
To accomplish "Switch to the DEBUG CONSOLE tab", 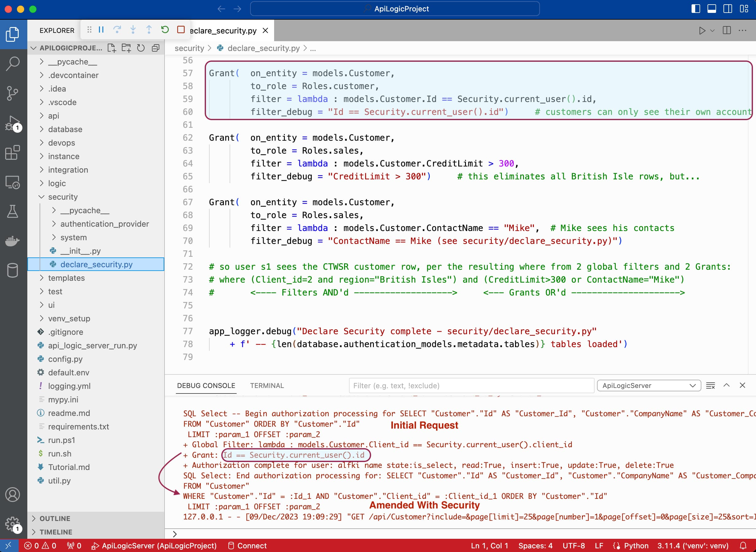I will (206, 386).
